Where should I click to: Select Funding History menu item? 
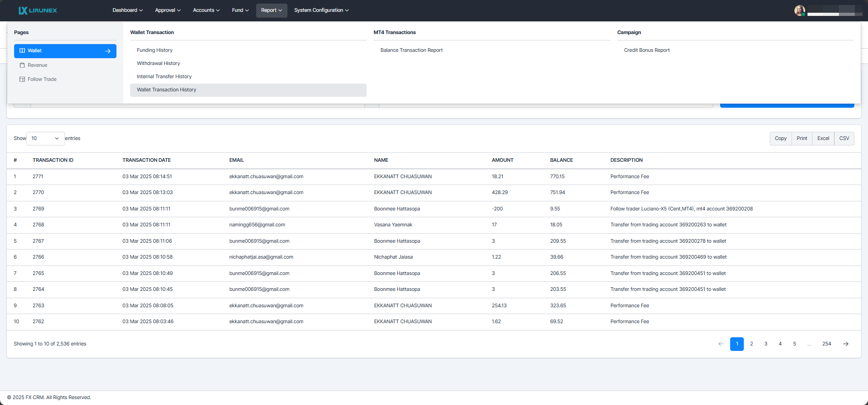tap(155, 50)
